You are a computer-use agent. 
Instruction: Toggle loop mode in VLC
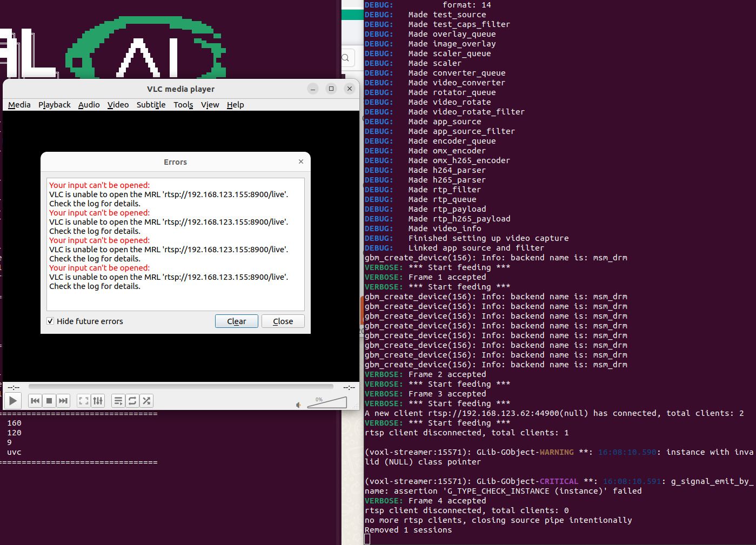click(x=132, y=401)
